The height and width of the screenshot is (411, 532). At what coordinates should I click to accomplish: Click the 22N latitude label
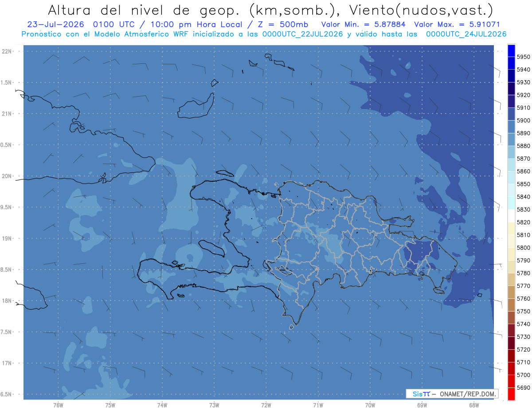tap(6, 51)
